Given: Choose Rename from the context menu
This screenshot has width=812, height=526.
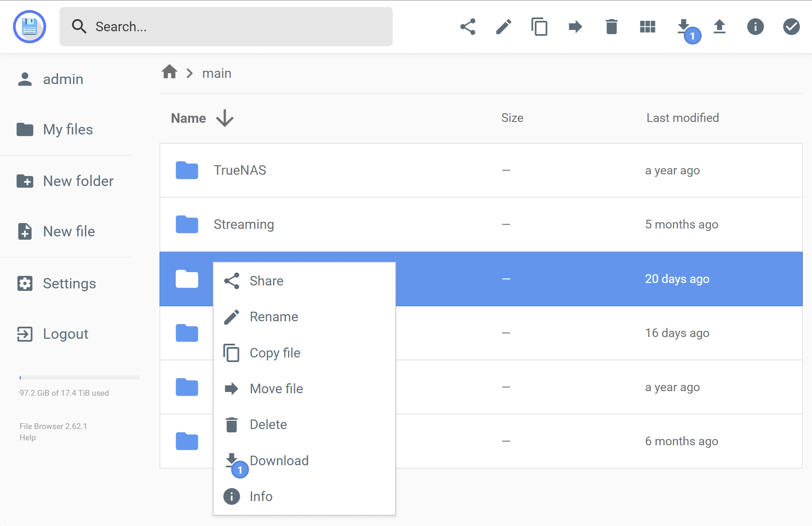Looking at the screenshot, I should coord(274,317).
